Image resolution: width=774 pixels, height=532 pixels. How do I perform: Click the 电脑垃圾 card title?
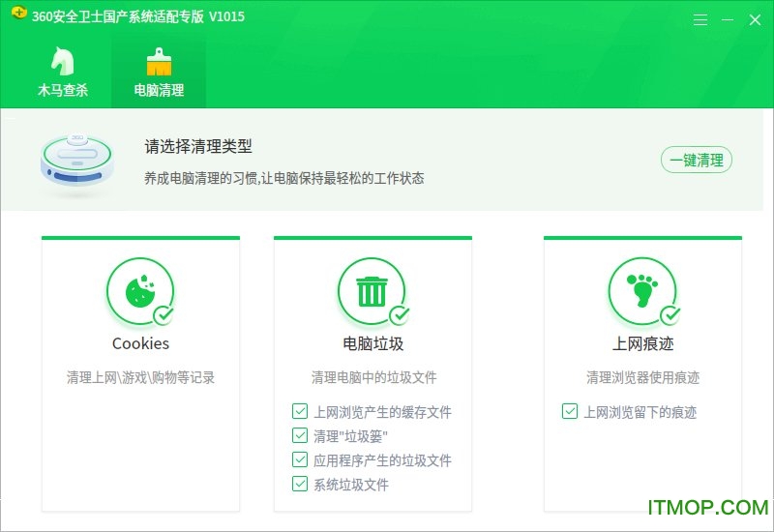373,343
